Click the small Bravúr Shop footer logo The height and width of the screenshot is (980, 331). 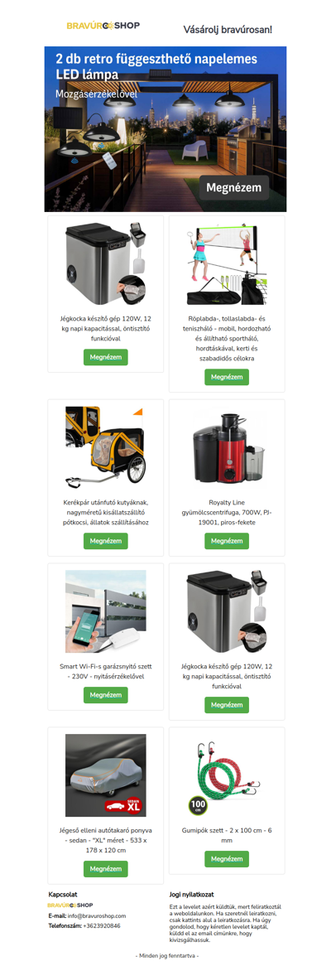(70, 905)
